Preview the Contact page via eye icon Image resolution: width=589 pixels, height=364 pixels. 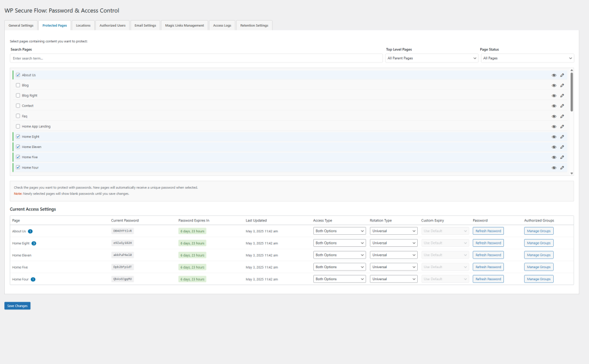554,106
